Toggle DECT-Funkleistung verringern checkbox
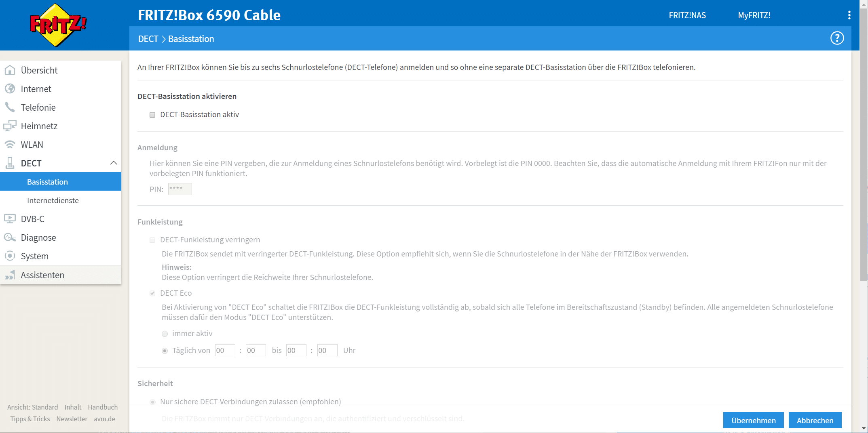Screen dimensions: 868x433 pyautogui.click(x=152, y=240)
